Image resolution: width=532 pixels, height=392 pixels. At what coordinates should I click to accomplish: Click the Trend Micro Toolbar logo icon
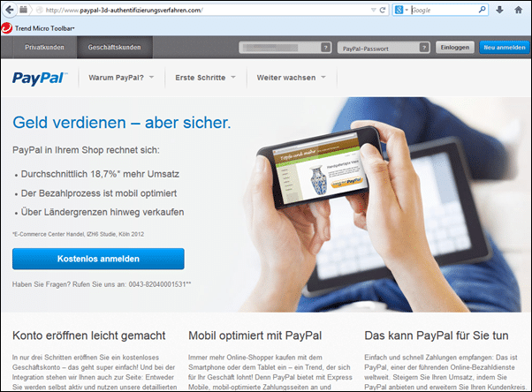tap(6, 28)
